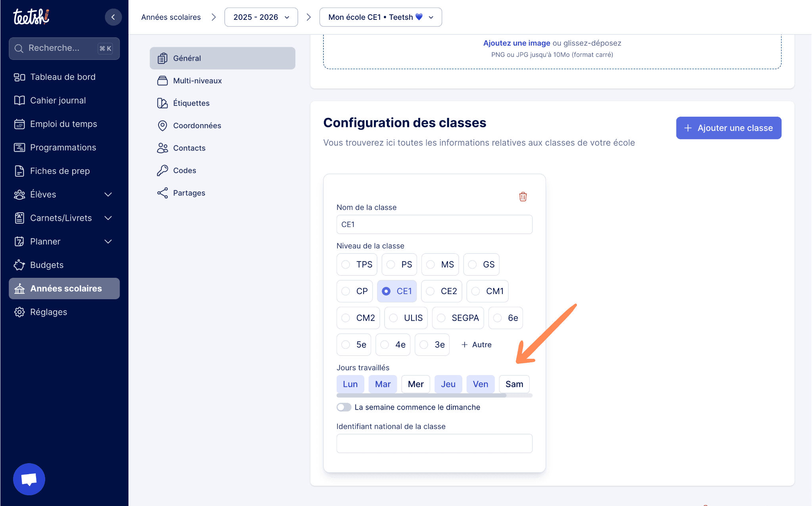Toggle 'La semaine commence le dimanche' switch
The image size is (812, 506).
pyautogui.click(x=344, y=407)
